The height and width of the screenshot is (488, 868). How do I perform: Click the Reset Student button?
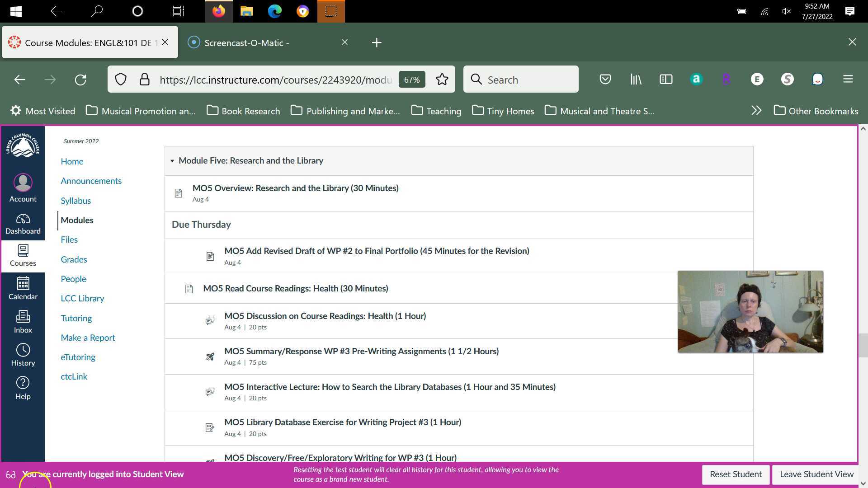tap(736, 474)
